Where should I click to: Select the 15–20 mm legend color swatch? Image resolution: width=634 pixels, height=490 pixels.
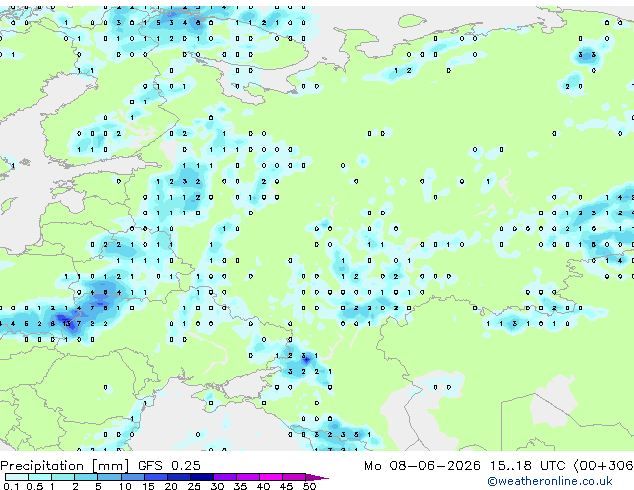(x=155, y=477)
